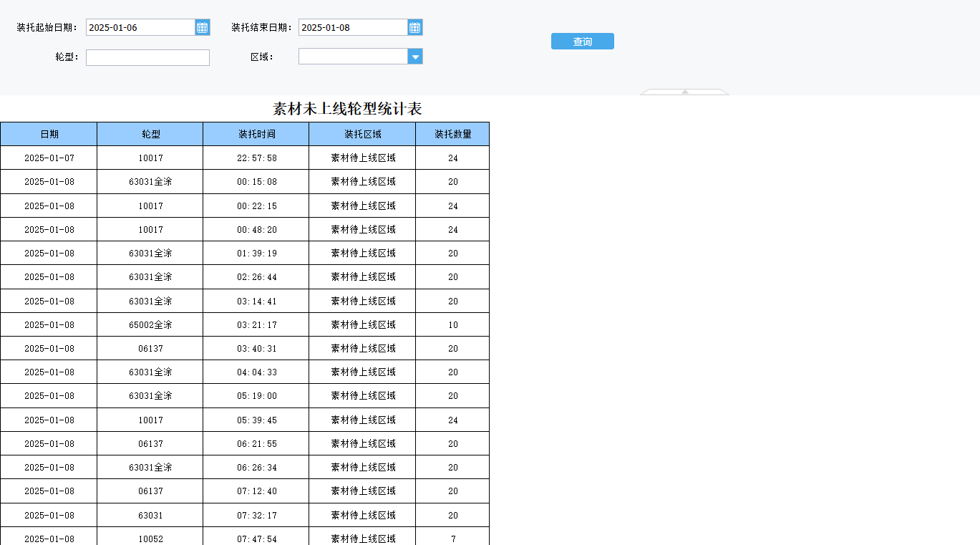Click wheel type 06137 in the 03:40:31 row
This screenshot has width=980, height=545.
point(150,349)
